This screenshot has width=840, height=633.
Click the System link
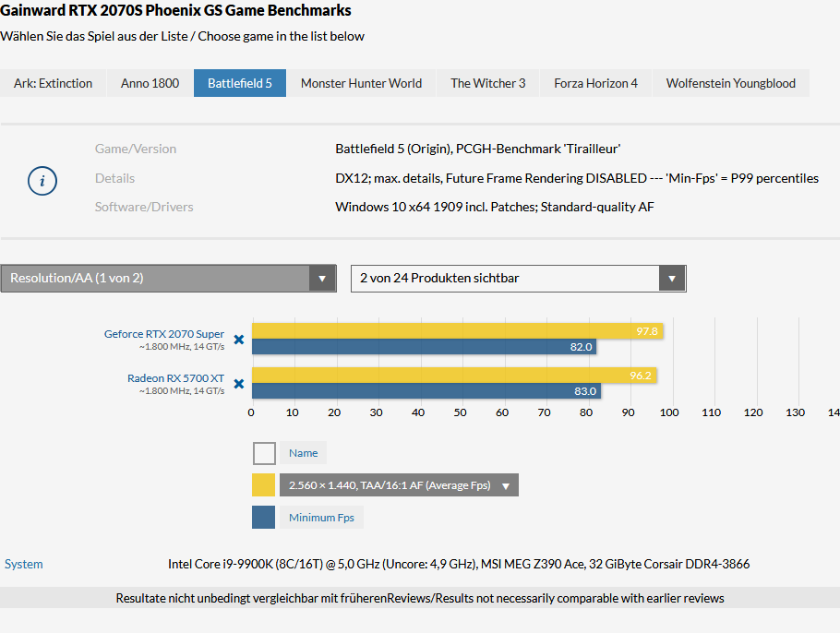[24, 564]
